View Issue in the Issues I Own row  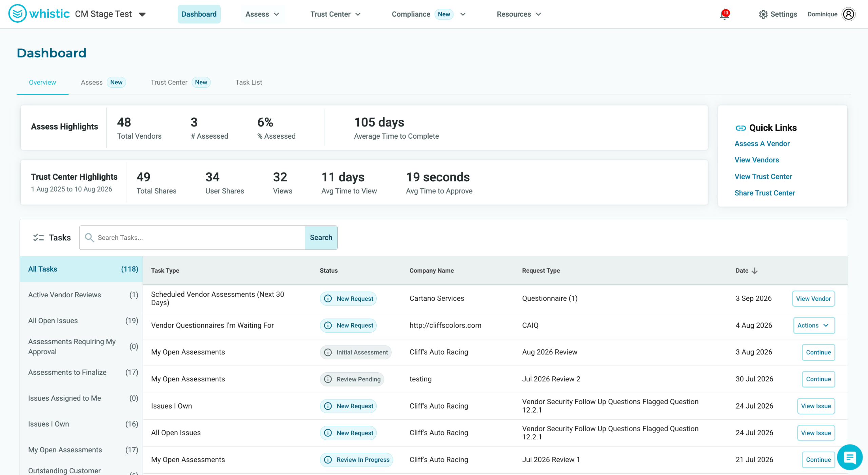pyautogui.click(x=816, y=406)
